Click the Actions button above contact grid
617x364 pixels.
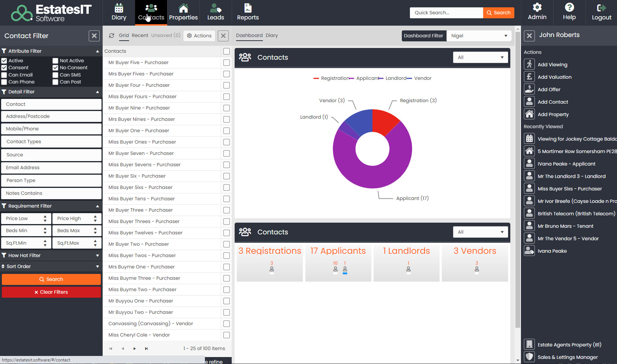[199, 36]
